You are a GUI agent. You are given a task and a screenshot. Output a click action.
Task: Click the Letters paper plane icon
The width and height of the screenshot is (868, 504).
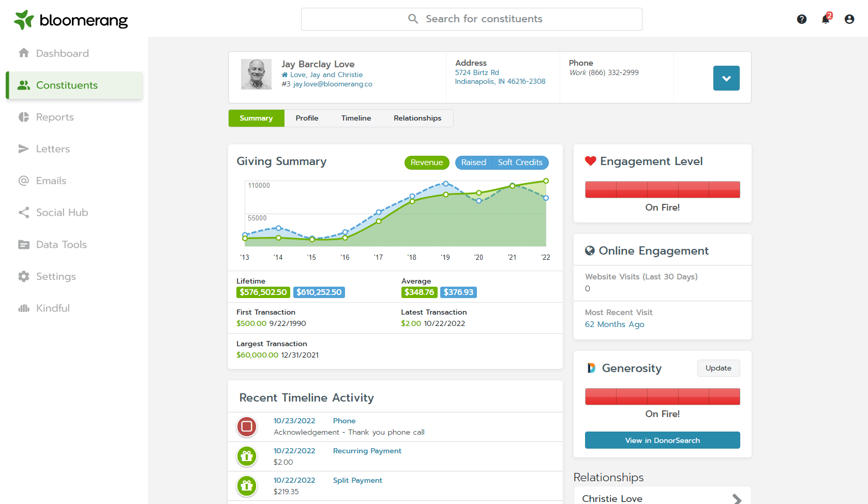(x=24, y=149)
